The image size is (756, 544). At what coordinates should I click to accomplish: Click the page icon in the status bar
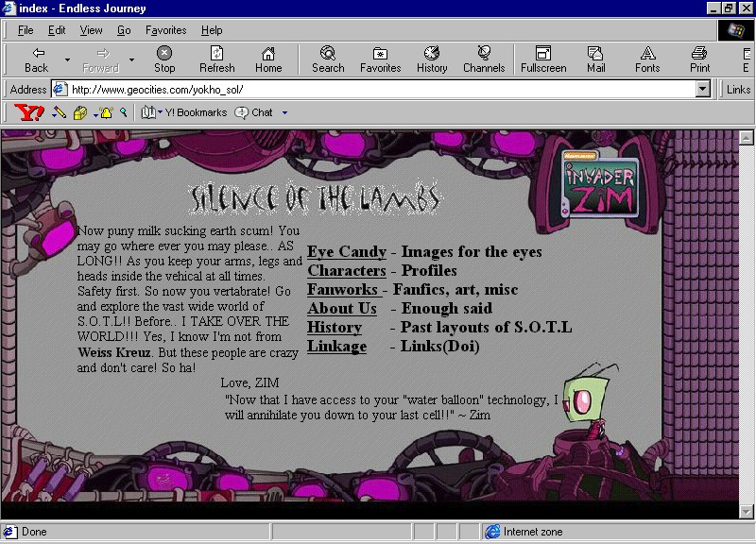point(9,532)
